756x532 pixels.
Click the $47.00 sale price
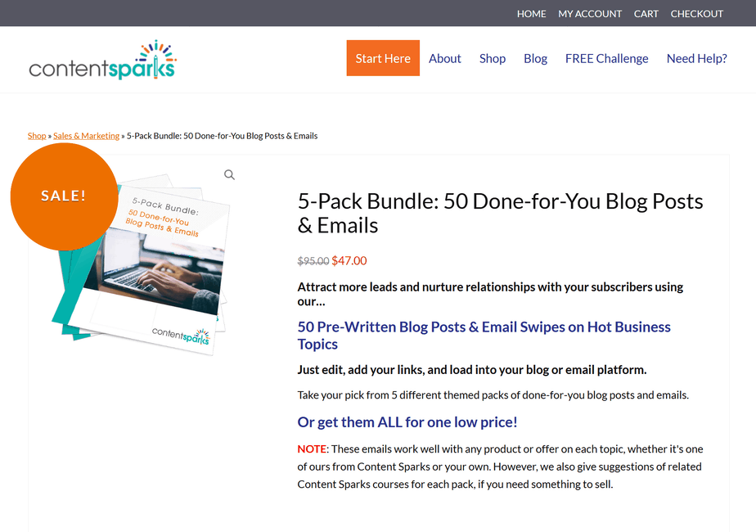[349, 261]
